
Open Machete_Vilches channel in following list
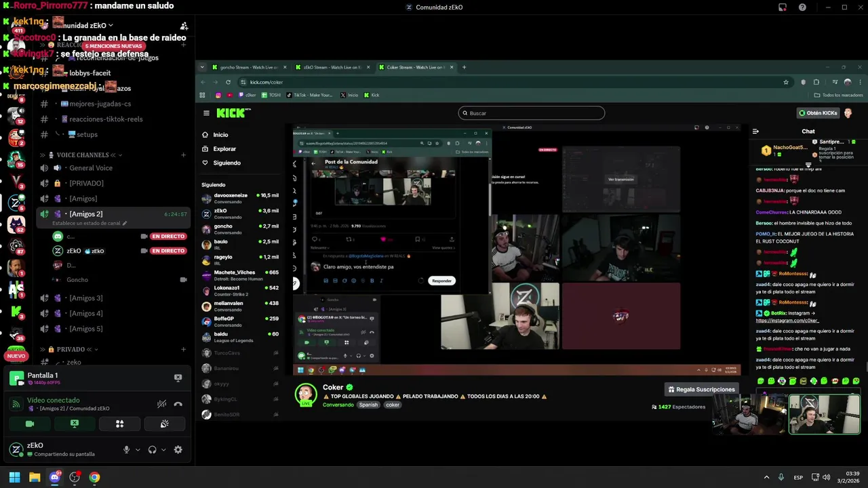(x=241, y=275)
